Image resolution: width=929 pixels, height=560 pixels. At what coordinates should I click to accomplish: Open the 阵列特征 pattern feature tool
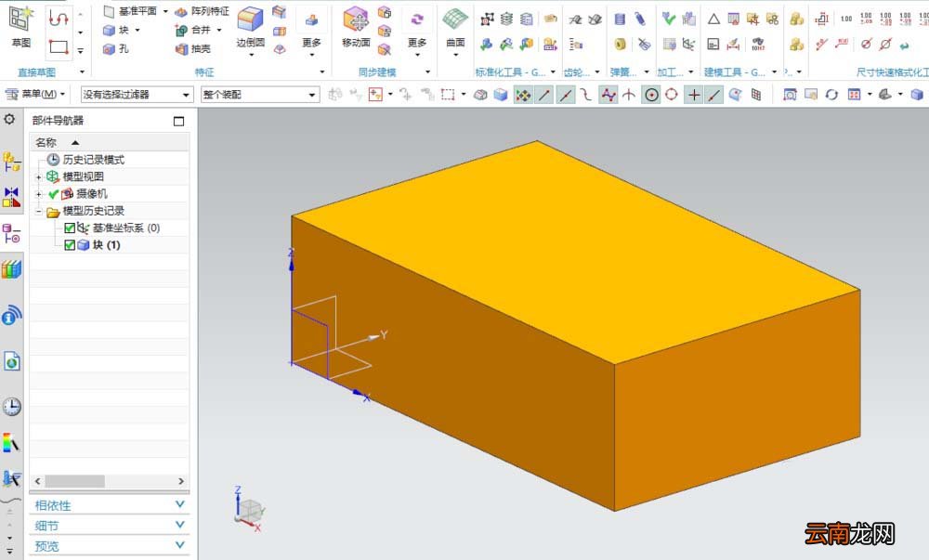[202, 11]
